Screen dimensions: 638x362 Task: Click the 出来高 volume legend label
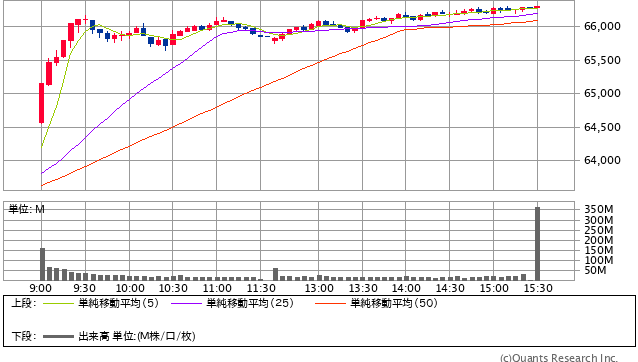pos(94,336)
